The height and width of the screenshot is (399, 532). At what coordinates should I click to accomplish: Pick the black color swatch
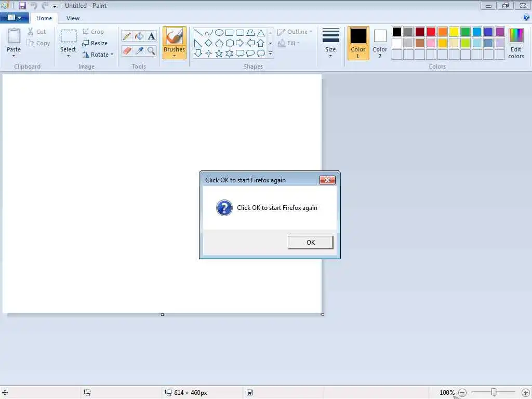point(397,32)
